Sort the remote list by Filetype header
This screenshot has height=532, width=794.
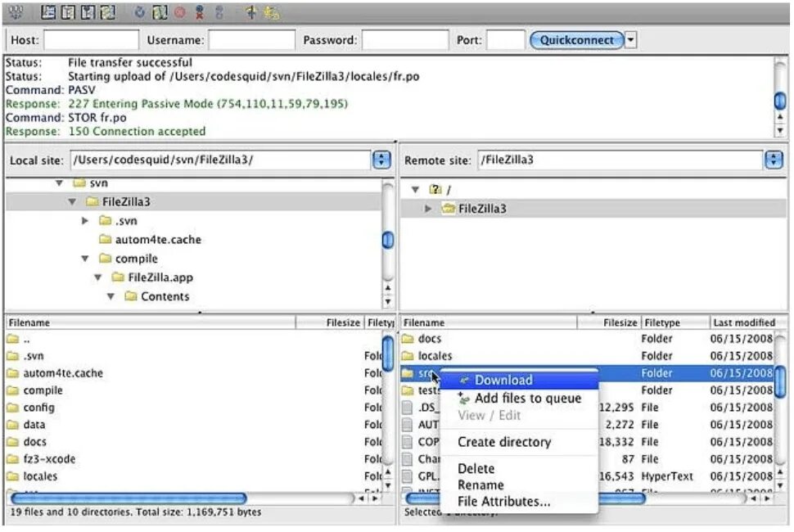[675, 322]
